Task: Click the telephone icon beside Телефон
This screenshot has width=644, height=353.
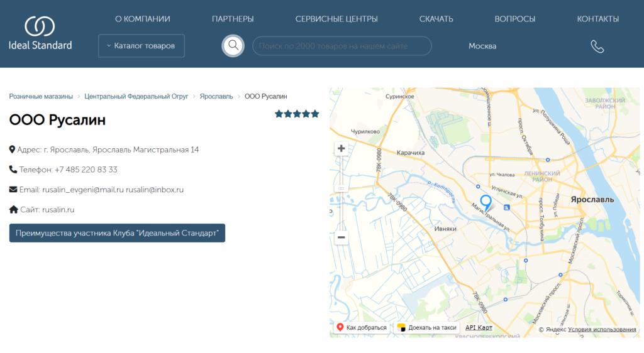Action: tap(13, 170)
